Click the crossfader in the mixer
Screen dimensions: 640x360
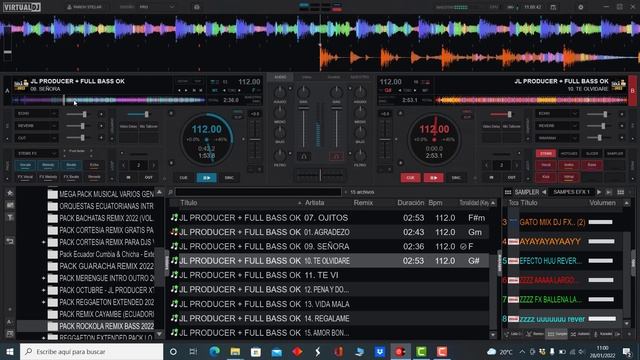click(x=320, y=176)
